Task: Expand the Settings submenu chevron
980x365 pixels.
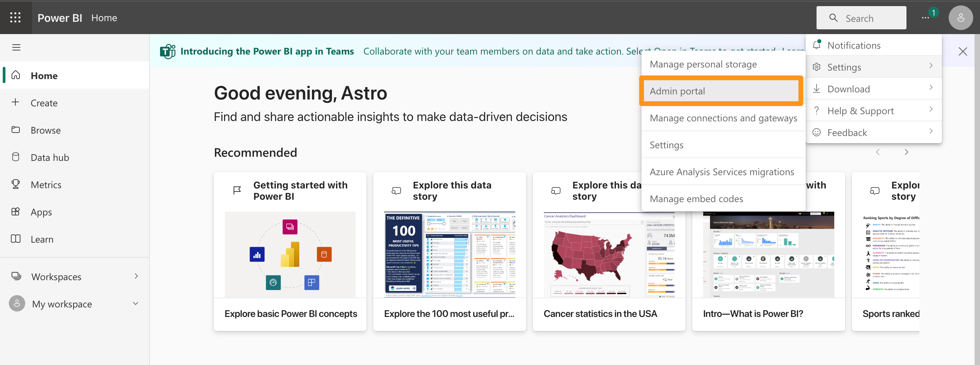Action: (x=931, y=65)
